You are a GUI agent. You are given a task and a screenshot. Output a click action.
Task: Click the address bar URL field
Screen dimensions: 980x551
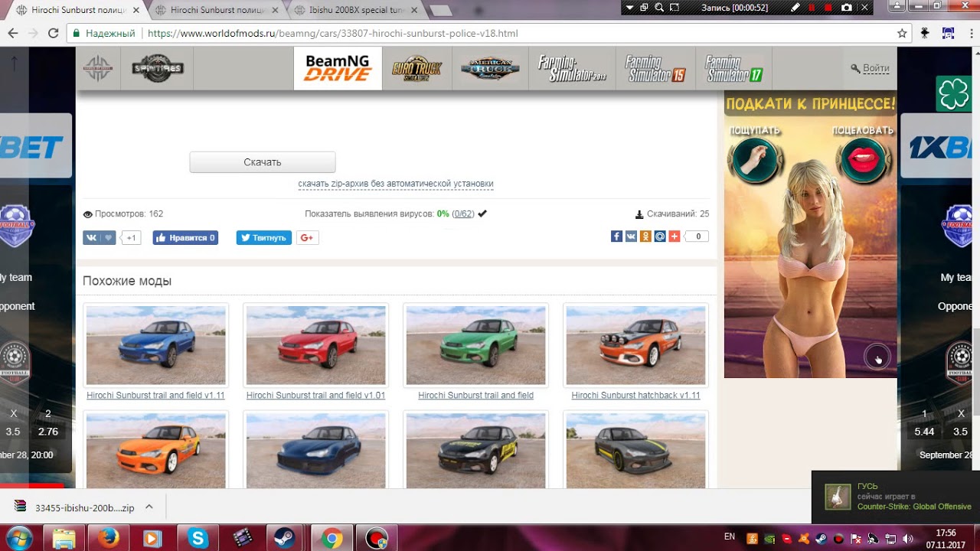tap(482, 34)
